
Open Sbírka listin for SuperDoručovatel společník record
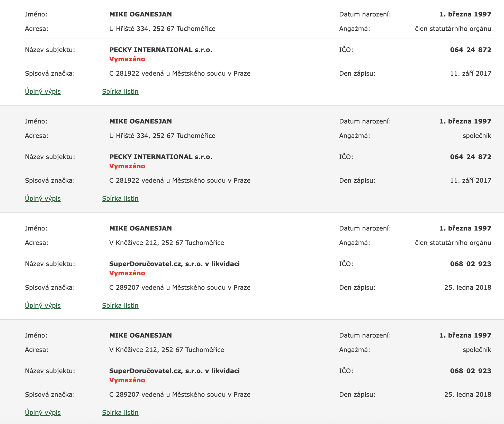coord(120,412)
